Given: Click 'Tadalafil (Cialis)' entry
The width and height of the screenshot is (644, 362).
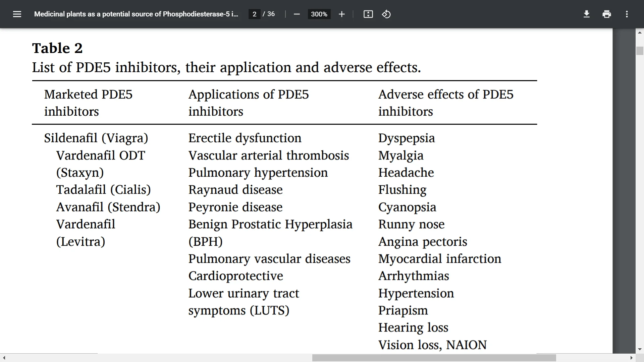Looking at the screenshot, I should (103, 190).
